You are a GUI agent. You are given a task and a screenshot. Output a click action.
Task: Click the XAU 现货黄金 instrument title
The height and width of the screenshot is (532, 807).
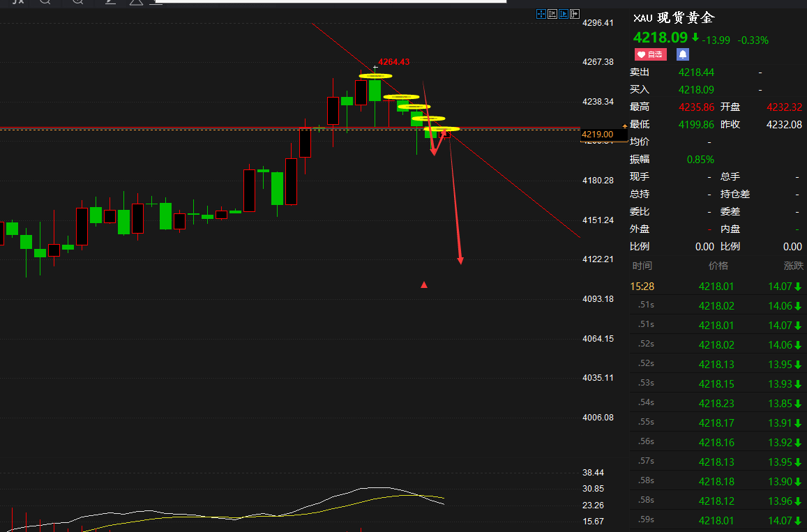pos(674,18)
